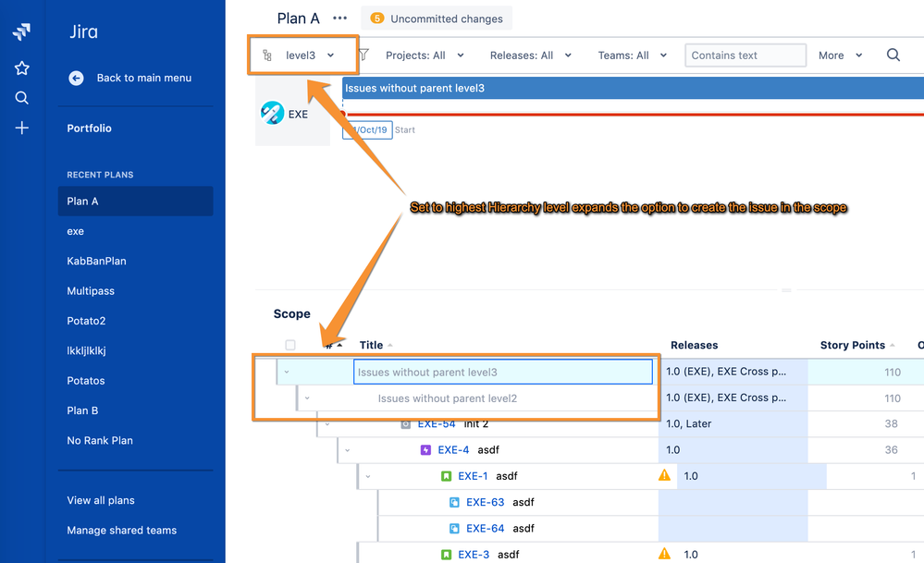Collapse the EXE-54 row chevron
924x563 pixels.
pyautogui.click(x=327, y=424)
